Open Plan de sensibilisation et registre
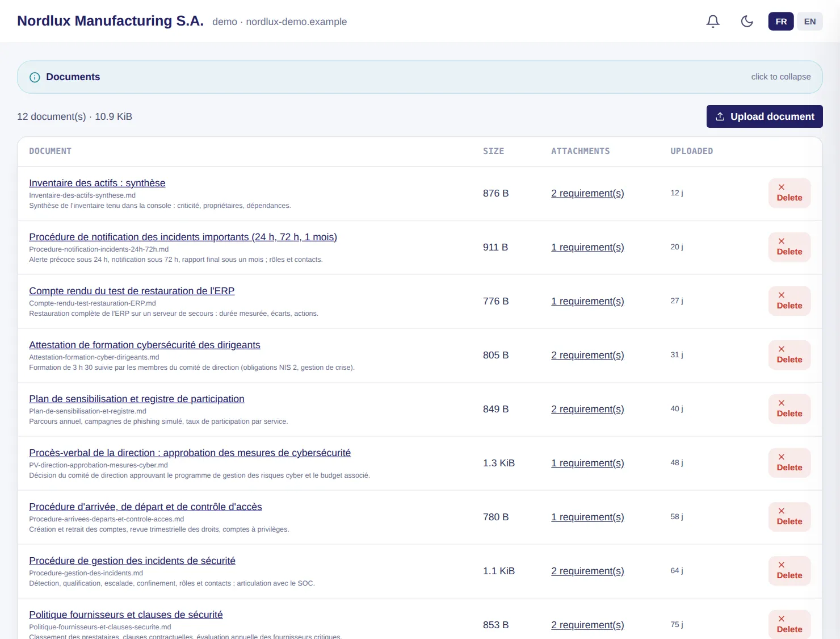 coord(137,399)
